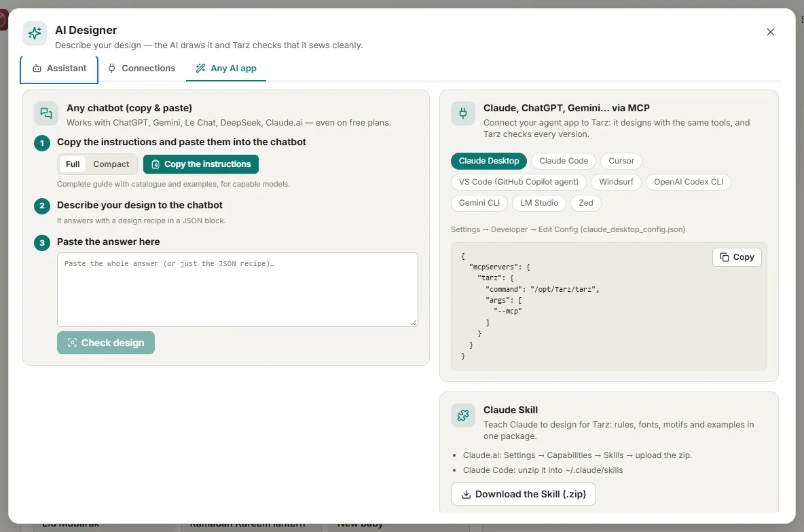Click the Claude Skill heading
The height and width of the screenshot is (532, 804).
(x=510, y=410)
